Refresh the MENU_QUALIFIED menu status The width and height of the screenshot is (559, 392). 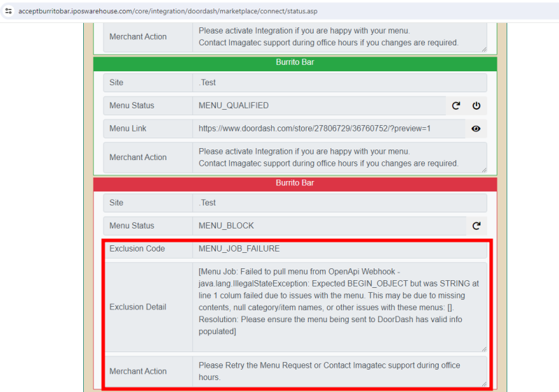pos(456,106)
